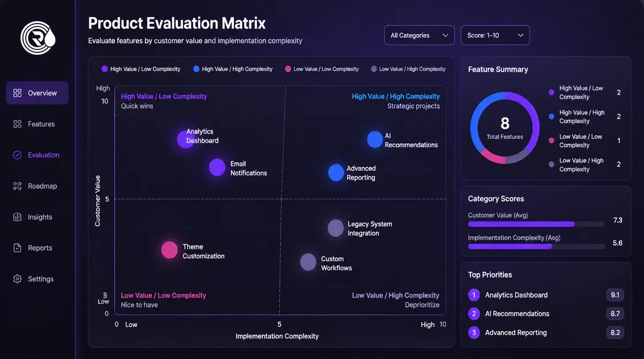Click the Product Evaluation Matrix title
The height and width of the screenshot is (359, 644).
177,23
